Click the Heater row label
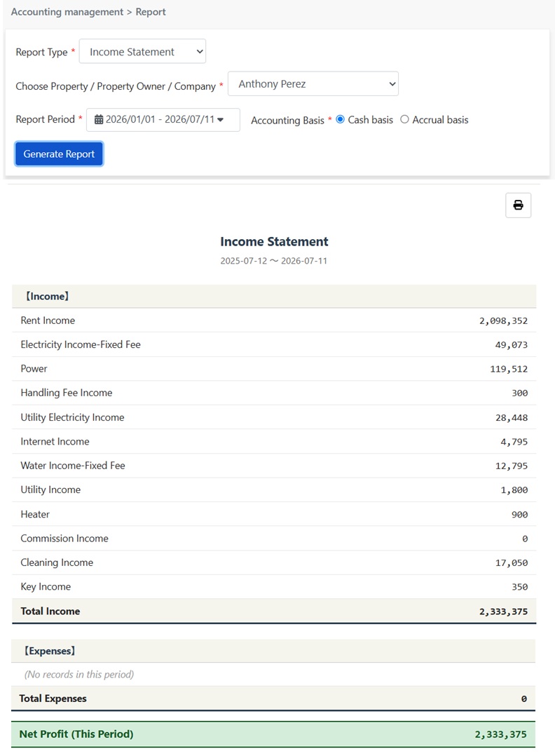Image resolution: width=555 pixels, height=756 pixels. [35, 515]
